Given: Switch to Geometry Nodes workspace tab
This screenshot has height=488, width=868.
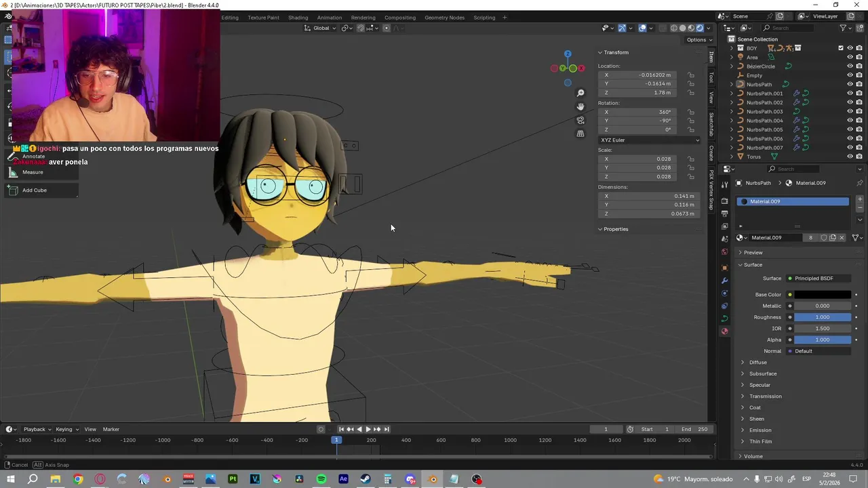Looking at the screenshot, I should 444,18.
